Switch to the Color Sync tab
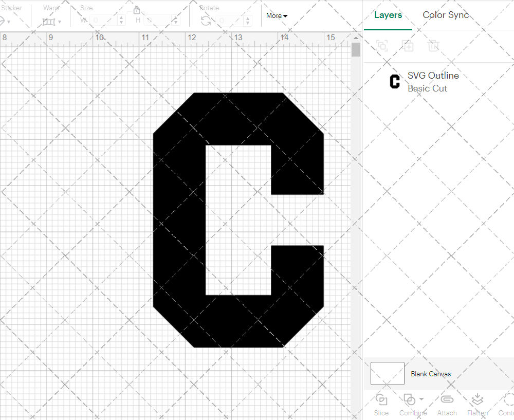514x420 pixels. 446,15
